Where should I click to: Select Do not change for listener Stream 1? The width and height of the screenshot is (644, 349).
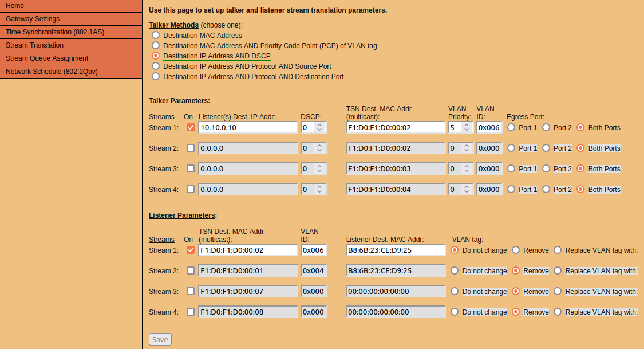(x=455, y=250)
